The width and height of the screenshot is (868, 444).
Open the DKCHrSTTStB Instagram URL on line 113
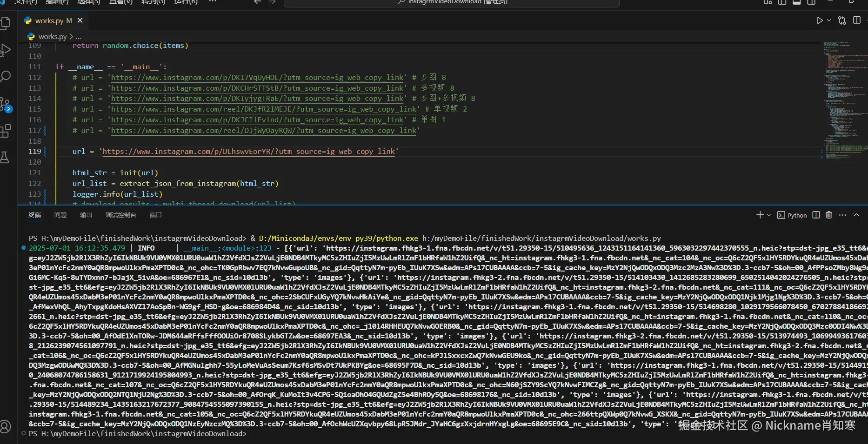click(257, 88)
